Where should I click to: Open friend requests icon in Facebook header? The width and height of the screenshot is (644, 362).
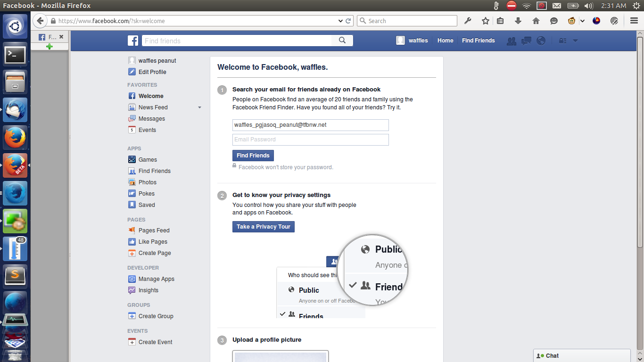coord(512,41)
